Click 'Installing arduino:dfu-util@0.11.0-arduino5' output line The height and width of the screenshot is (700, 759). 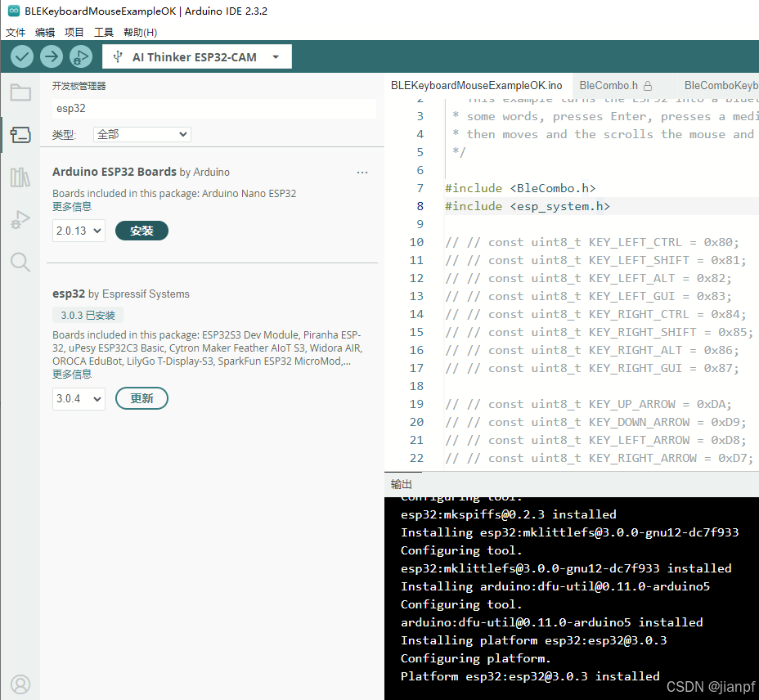pos(555,586)
